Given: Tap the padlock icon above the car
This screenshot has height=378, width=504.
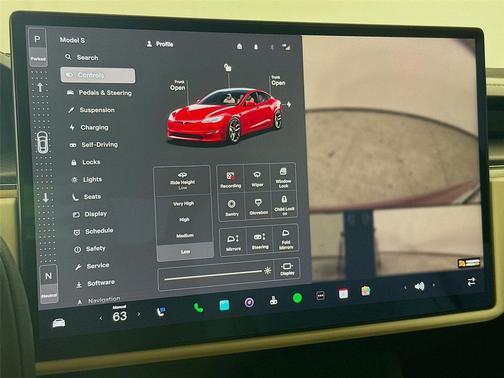Looking at the screenshot, I should [227, 68].
